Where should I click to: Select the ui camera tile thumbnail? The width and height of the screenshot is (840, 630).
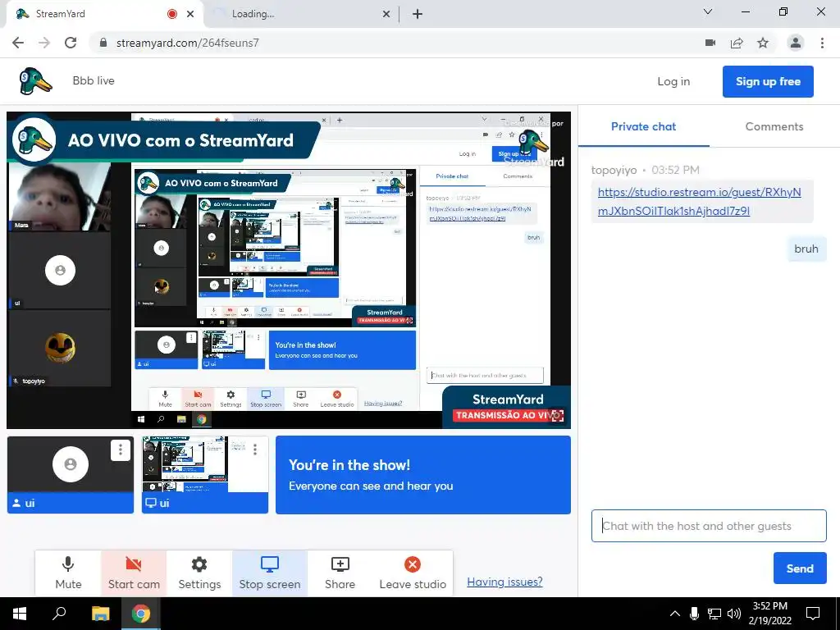click(x=71, y=475)
